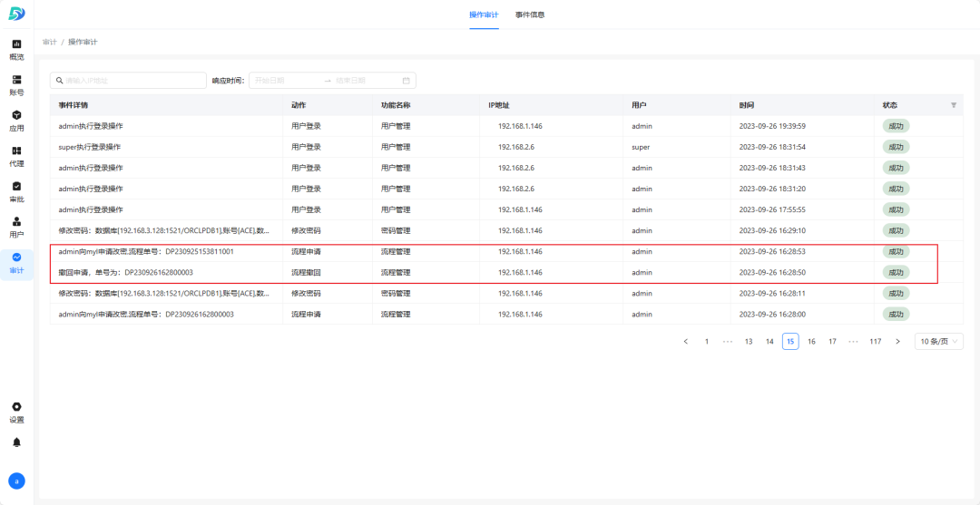Click the 状态 column header label
Image resolution: width=980 pixels, height=505 pixels.
889,105
